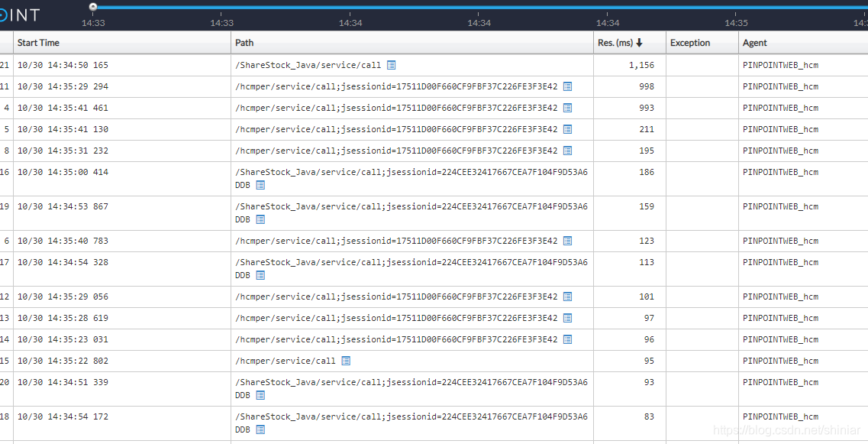
Task: Click the timeline slider handle above 14:33
Action: click(93, 5)
